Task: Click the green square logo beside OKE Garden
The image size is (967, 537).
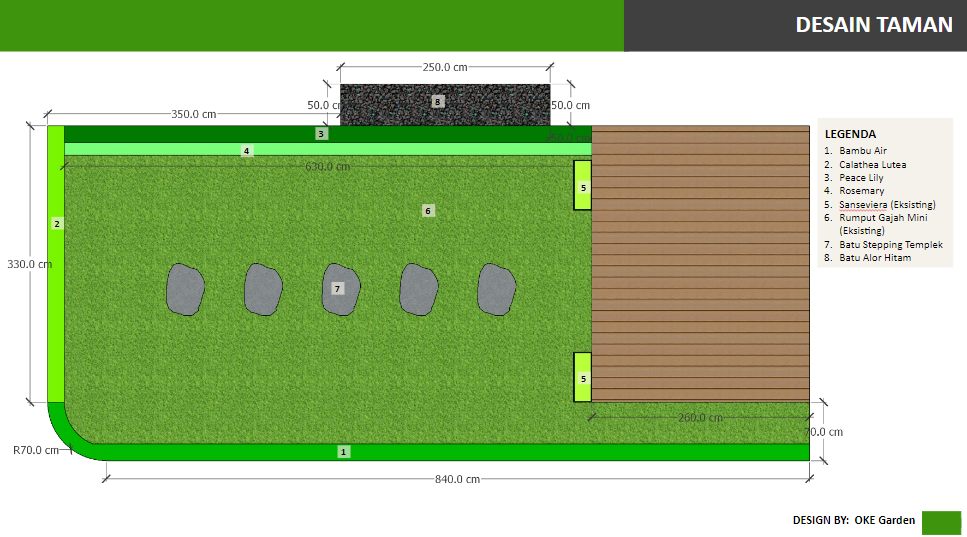Action: [x=941, y=523]
